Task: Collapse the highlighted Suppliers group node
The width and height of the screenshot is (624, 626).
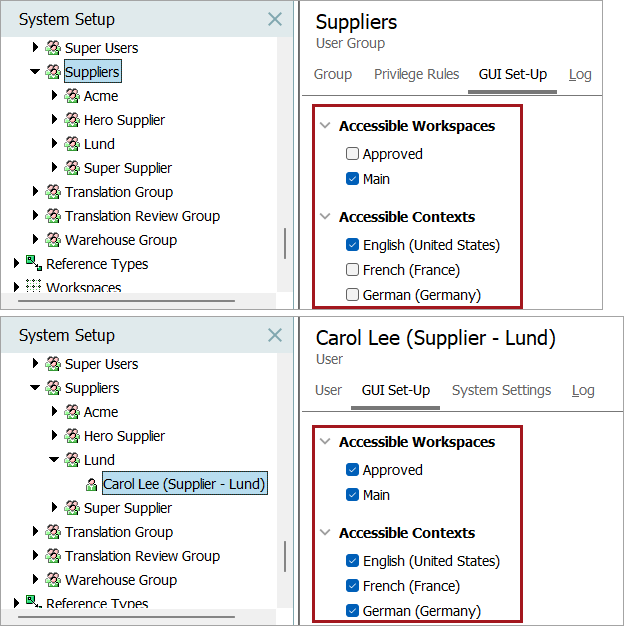Action: [35, 72]
